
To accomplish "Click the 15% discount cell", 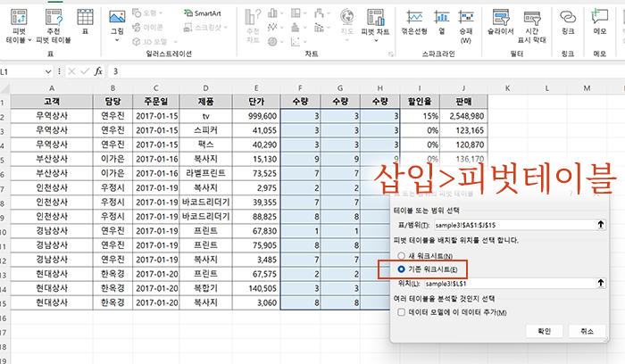I will (x=420, y=116).
